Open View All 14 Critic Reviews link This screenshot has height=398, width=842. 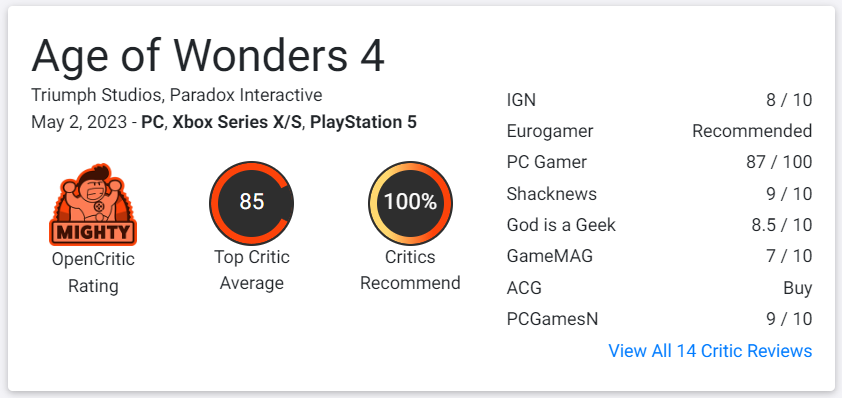710,351
